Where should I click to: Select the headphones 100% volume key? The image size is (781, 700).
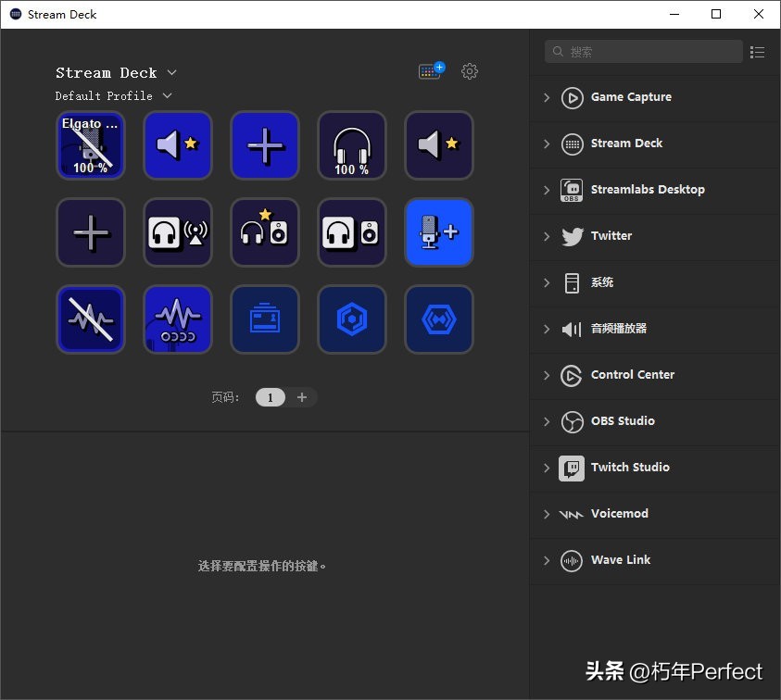click(352, 145)
